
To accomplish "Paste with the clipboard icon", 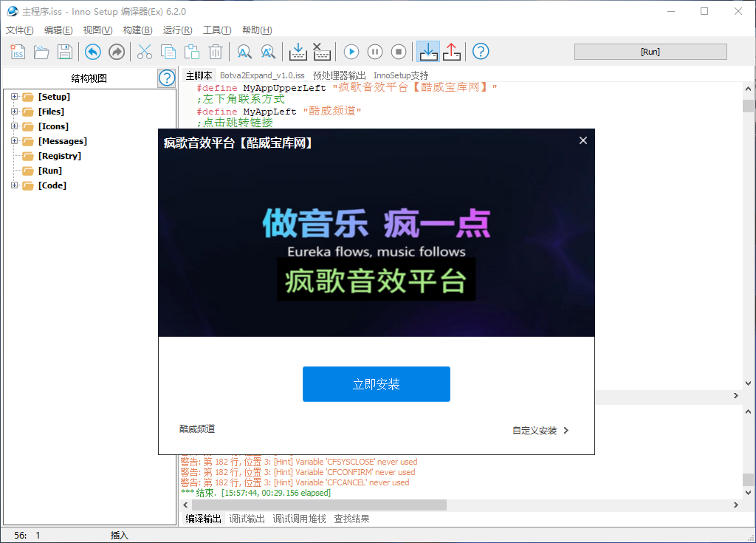I will [192, 52].
